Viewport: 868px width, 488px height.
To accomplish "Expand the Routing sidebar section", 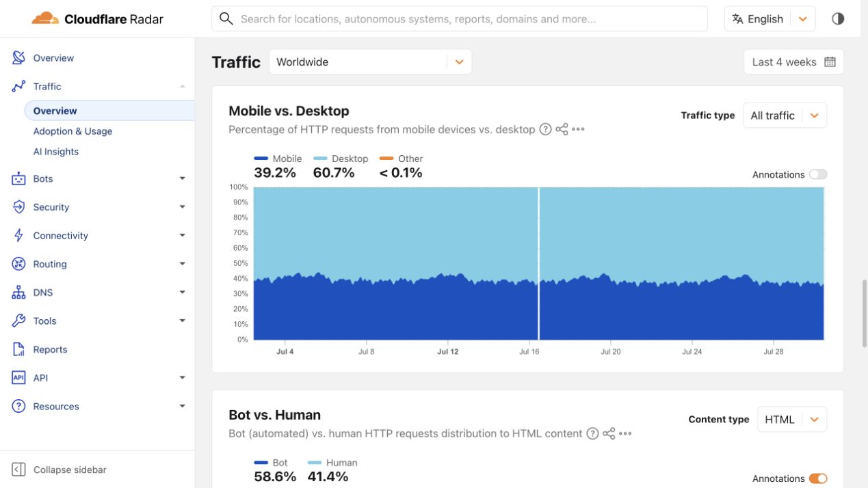I will (x=182, y=264).
